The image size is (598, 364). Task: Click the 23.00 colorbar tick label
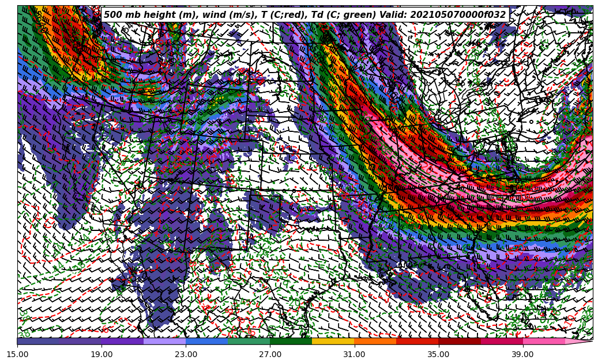click(x=186, y=354)
